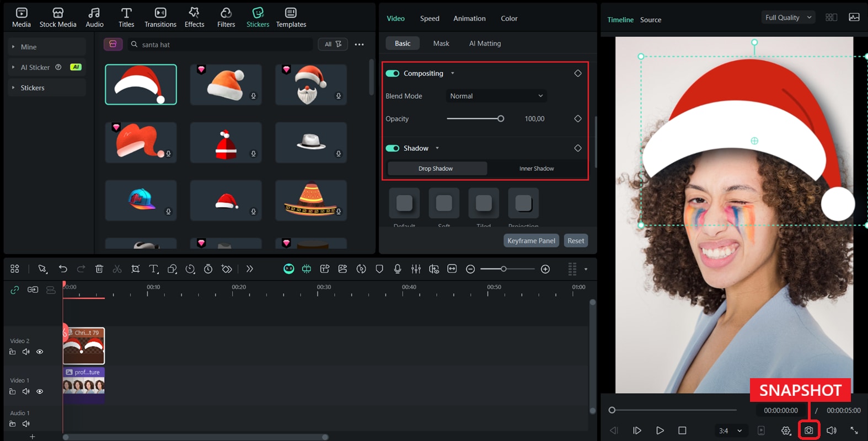Screen dimensions: 868x441
Task: Mute the Audio 1 track
Action: point(26,424)
